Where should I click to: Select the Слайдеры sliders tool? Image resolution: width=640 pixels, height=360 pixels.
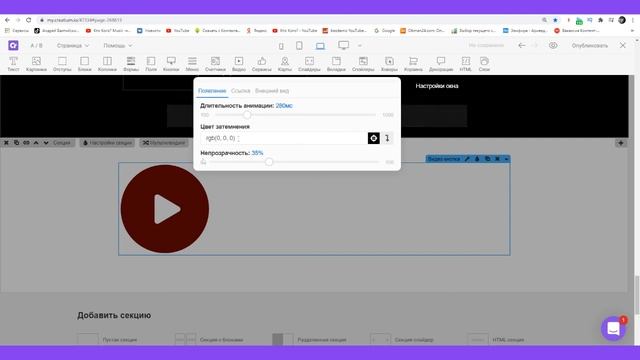[309, 64]
